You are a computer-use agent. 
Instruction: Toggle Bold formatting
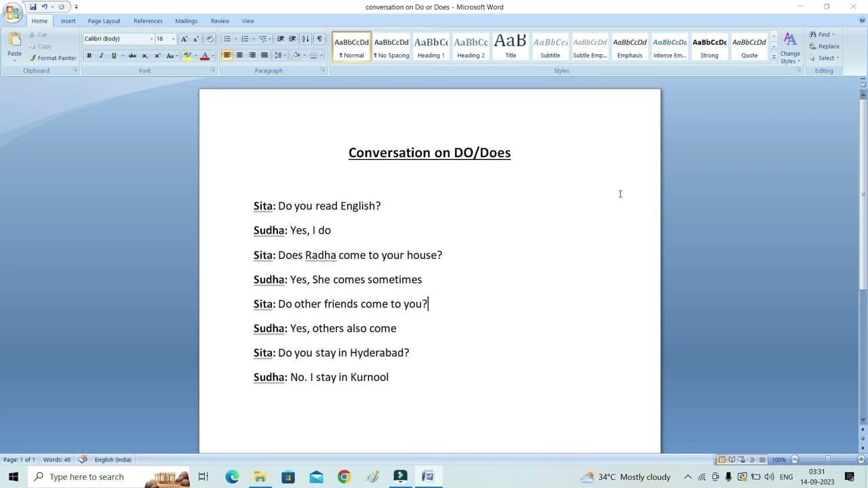[x=89, y=56]
